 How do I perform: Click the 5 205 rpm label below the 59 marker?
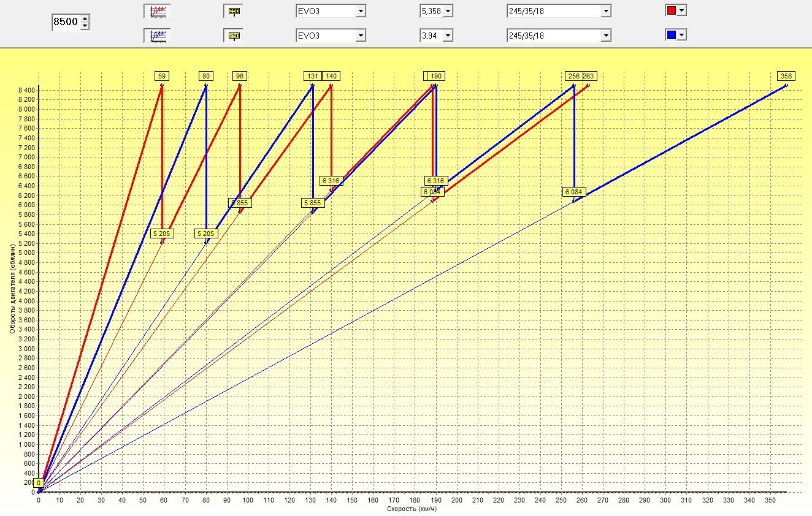(x=162, y=233)
